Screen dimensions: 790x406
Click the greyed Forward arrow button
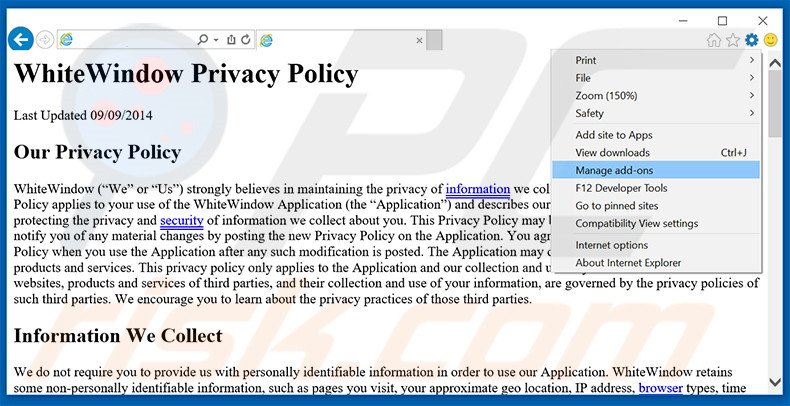(x=45, y=39)
